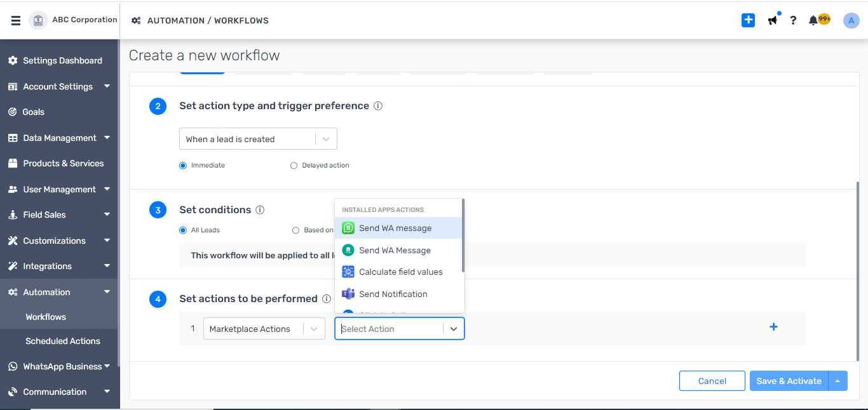Screen dimensions: 868x410
Task: Select the Based on radio button
Action: coord(295,230)
